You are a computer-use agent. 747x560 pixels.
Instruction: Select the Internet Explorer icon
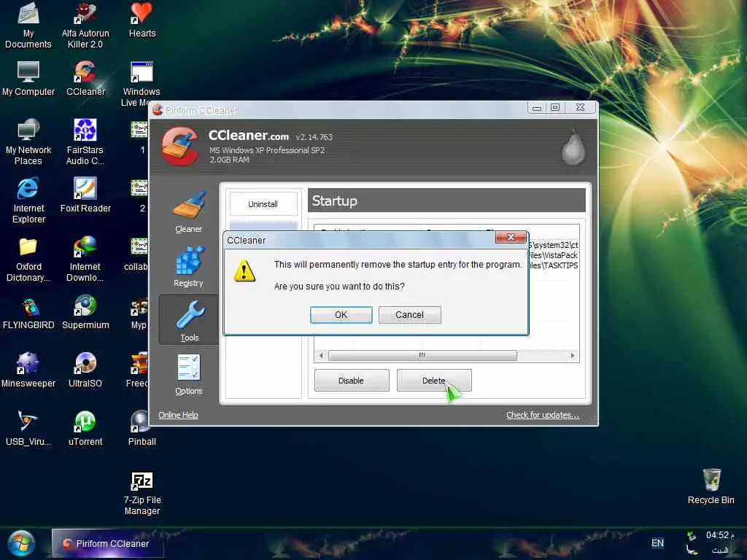pos(28,201)
